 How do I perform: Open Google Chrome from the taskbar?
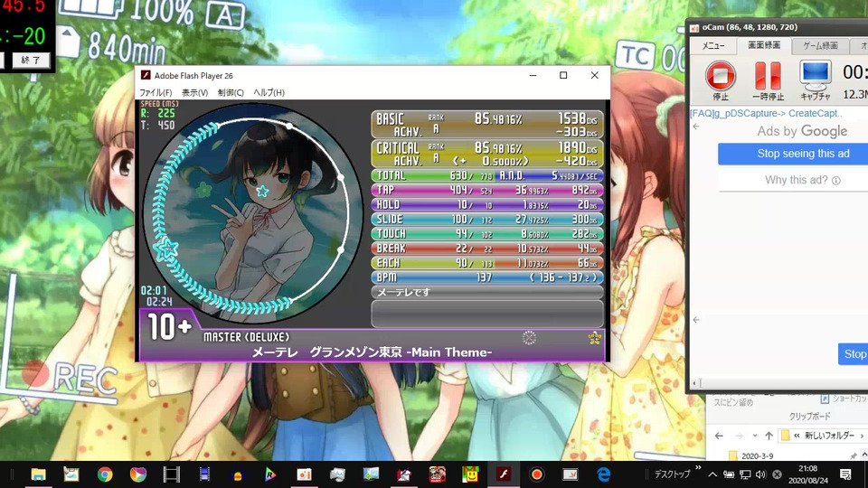(x=105, y=474)
